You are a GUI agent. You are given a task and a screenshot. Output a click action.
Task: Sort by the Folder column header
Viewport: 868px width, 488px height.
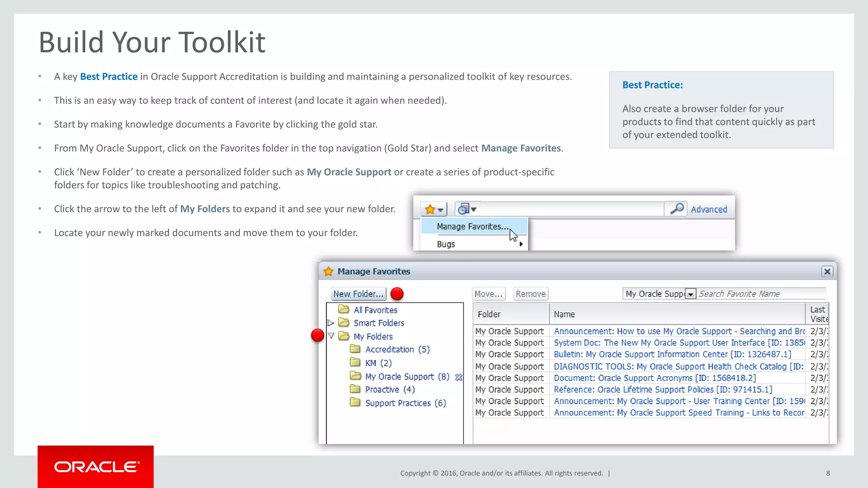coord(511,314)
